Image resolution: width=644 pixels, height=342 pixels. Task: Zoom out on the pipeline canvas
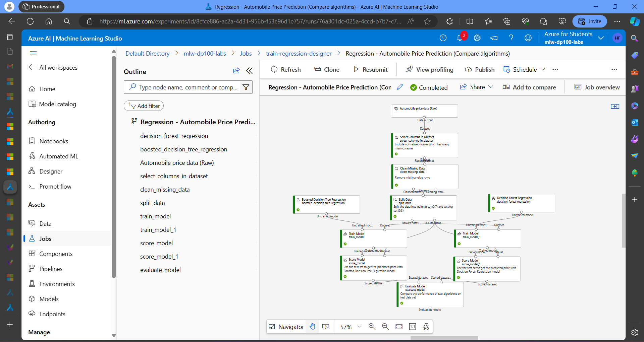pyautogui.click(x=385, y=327)
